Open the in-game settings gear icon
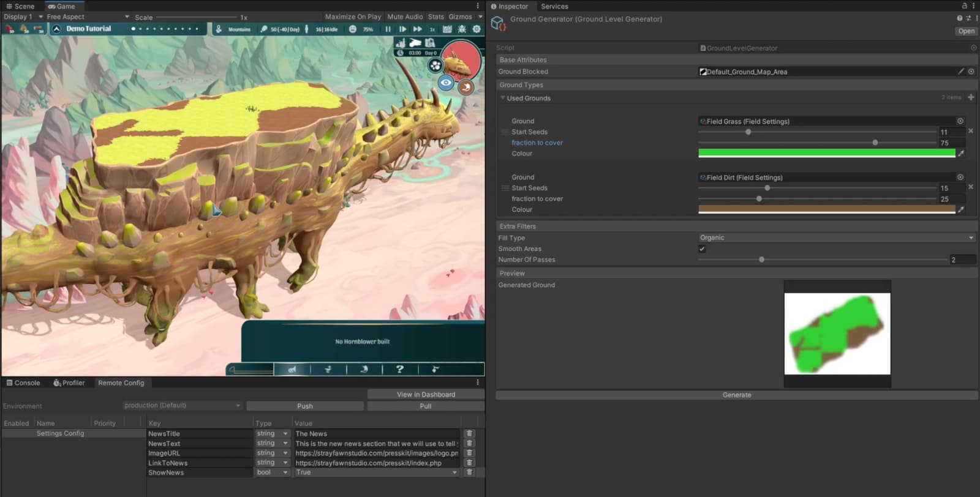Viewport: 980px width, 497px height. click(x=477, y=29)
